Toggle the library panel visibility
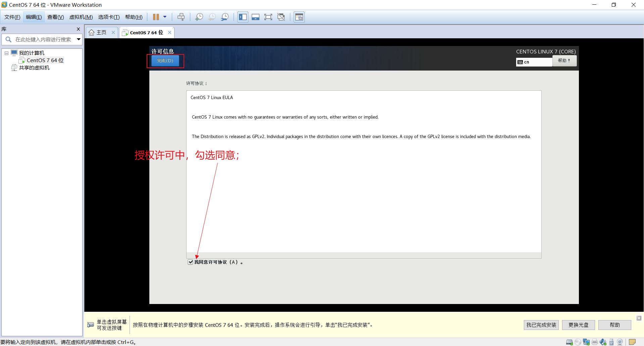 click(243, 17)
